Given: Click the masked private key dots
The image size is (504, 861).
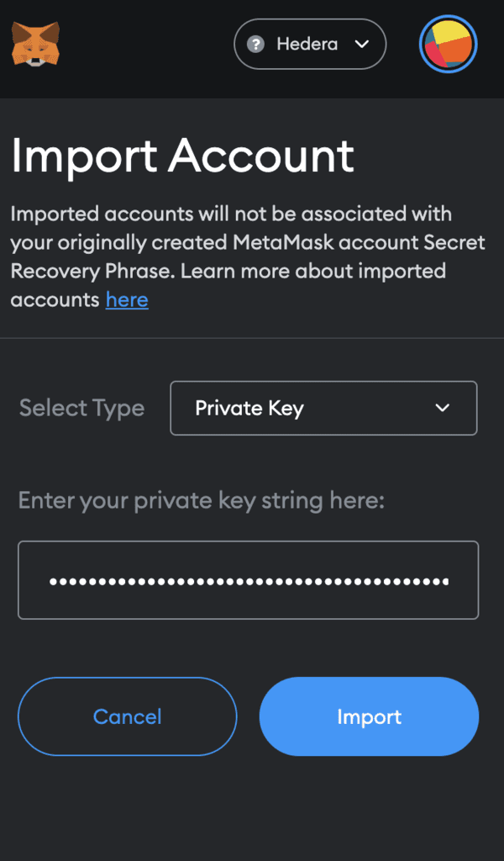Looking at the screenshot, I should [x=249, y=580].
